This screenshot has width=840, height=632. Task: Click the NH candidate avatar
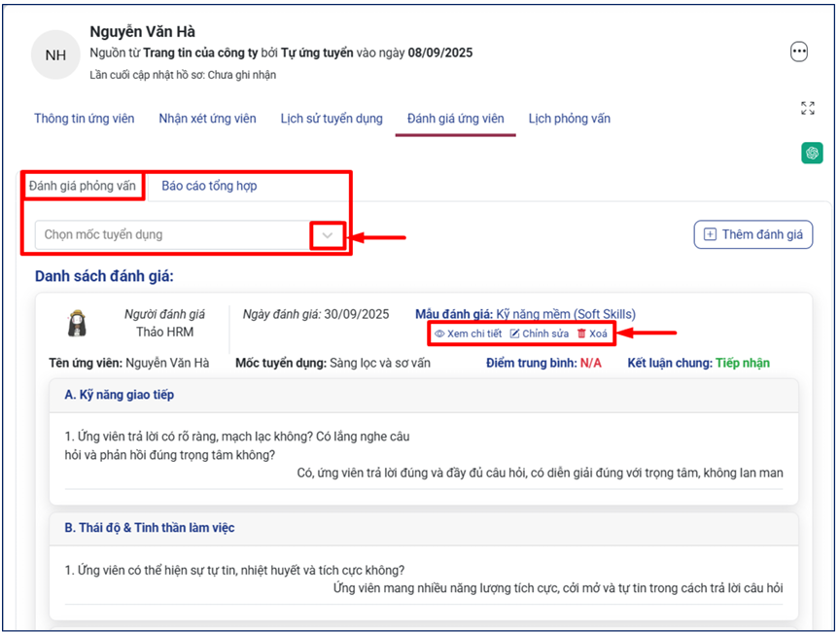coord(55,55)
